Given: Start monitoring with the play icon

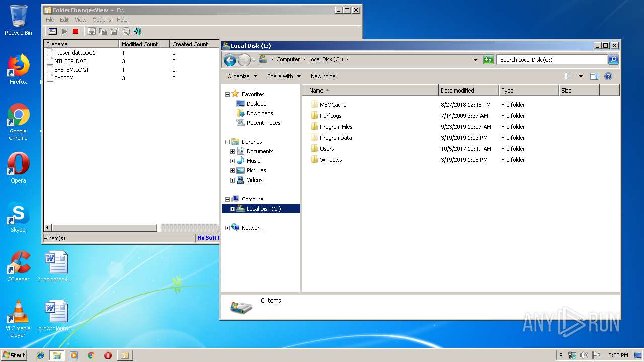Looking at the screenshot, I should (64, 31).
